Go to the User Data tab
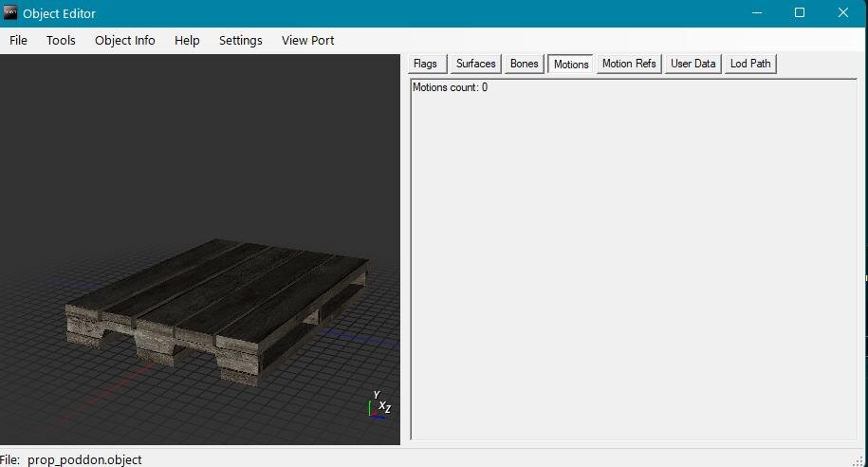 [x=693, y=64]
